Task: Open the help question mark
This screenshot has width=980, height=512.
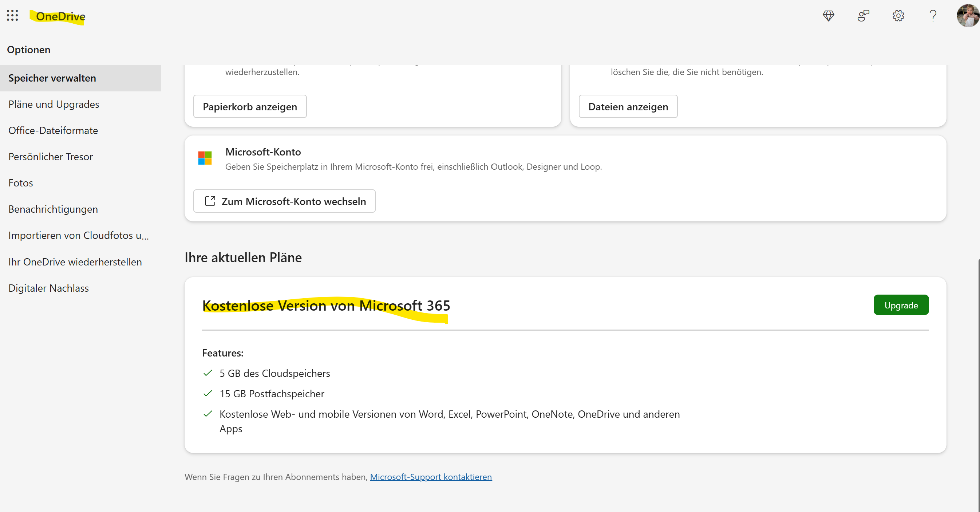Action: pos(933,16)
